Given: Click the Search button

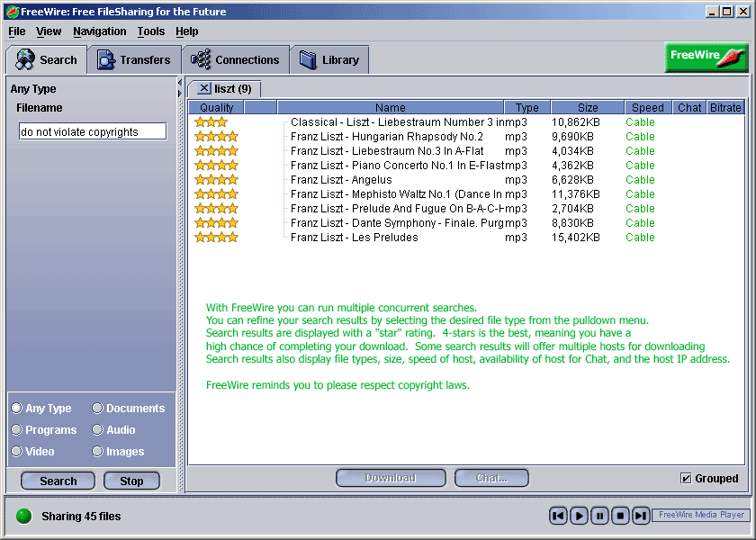Looking at the screenshot, I should (x=58, y=481).
